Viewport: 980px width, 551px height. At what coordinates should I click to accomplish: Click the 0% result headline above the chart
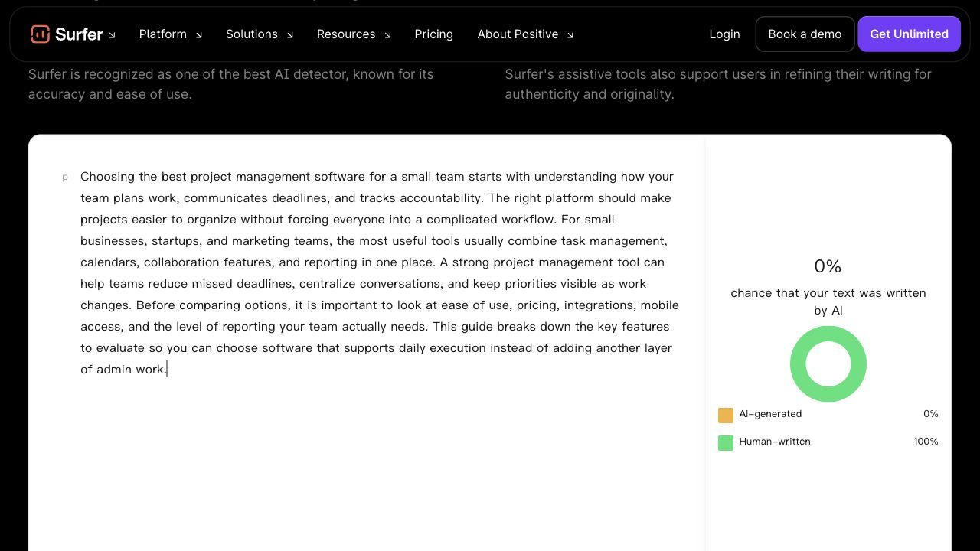(x=828, y=266)
